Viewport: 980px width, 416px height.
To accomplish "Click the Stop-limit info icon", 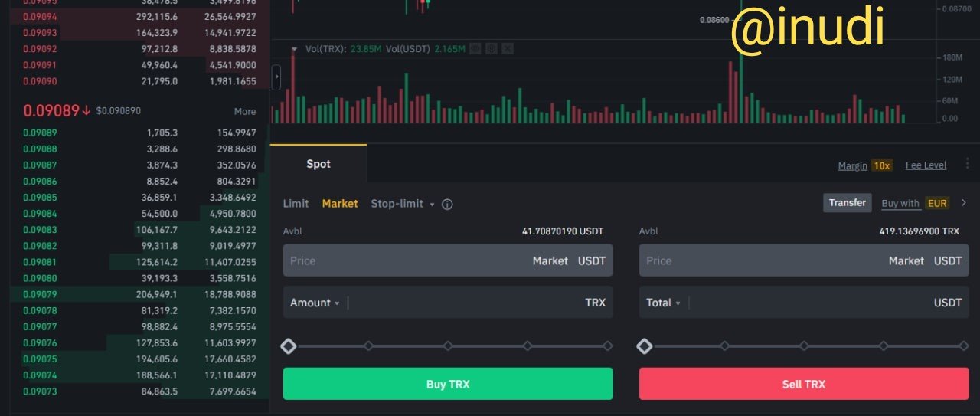I will coord(448,205).
